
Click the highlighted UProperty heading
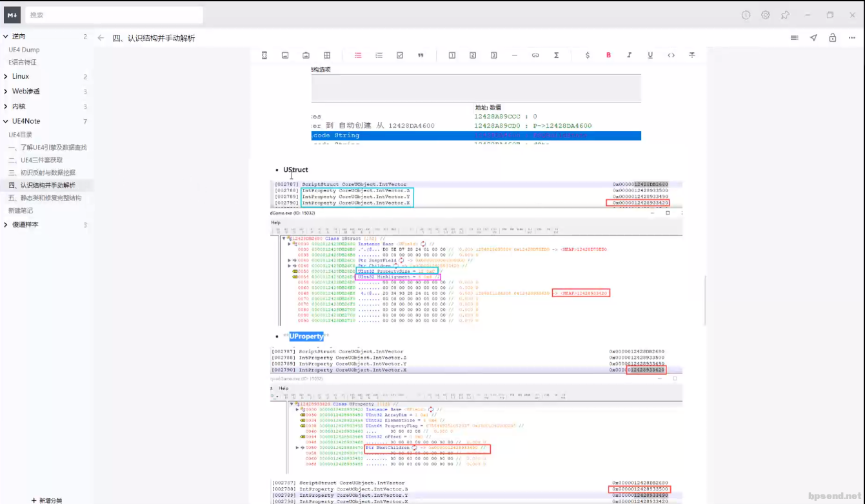coord(306,336)
